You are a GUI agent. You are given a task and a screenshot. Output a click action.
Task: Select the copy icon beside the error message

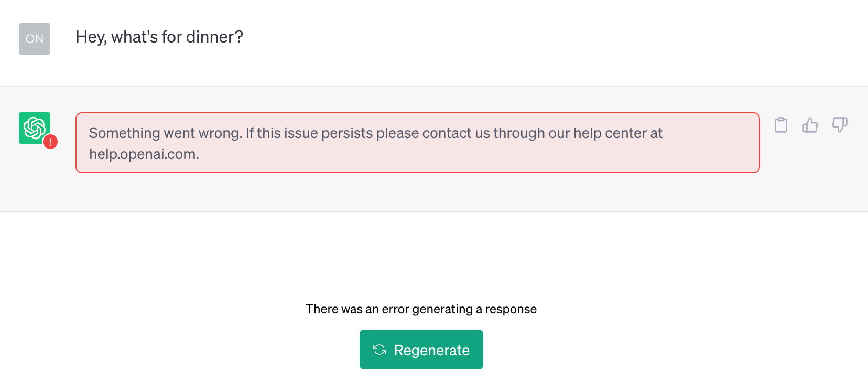coord(780,125)
